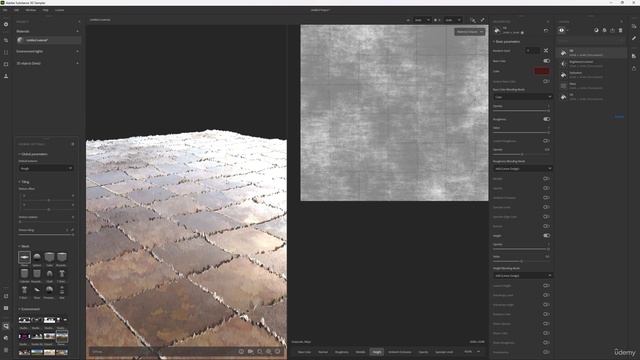Viewport: 640px width, 360px height.
Task: Click the layers search field
Action: 591,40
